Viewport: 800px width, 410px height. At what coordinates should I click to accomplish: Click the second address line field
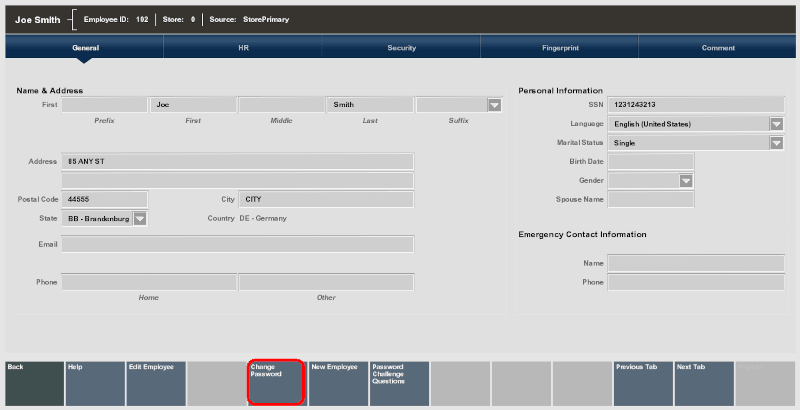pyautogui.click(x=238, y=181)
